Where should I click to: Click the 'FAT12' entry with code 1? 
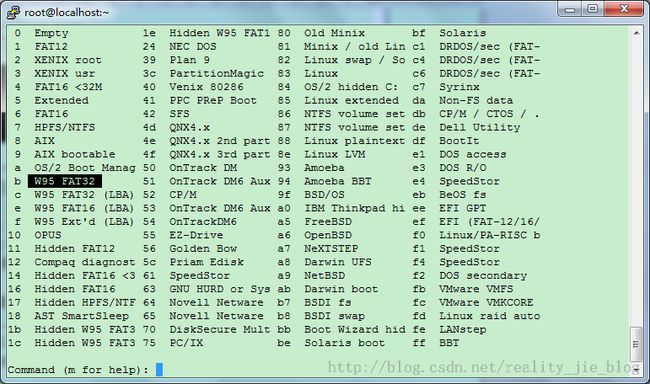[x=51, y=46]
